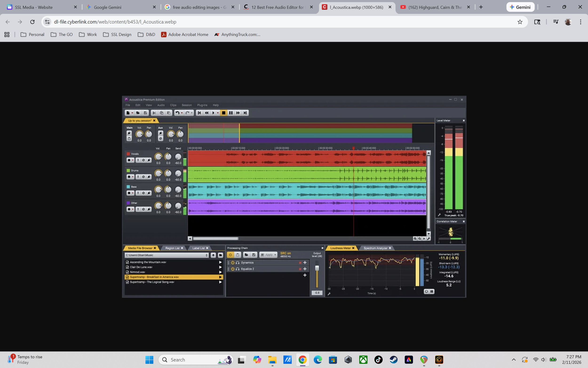Click the Save disk icon in Acoustica main toolbar
Image resolution: width=588 pixels, height=368 pixels.
point(145,113)
